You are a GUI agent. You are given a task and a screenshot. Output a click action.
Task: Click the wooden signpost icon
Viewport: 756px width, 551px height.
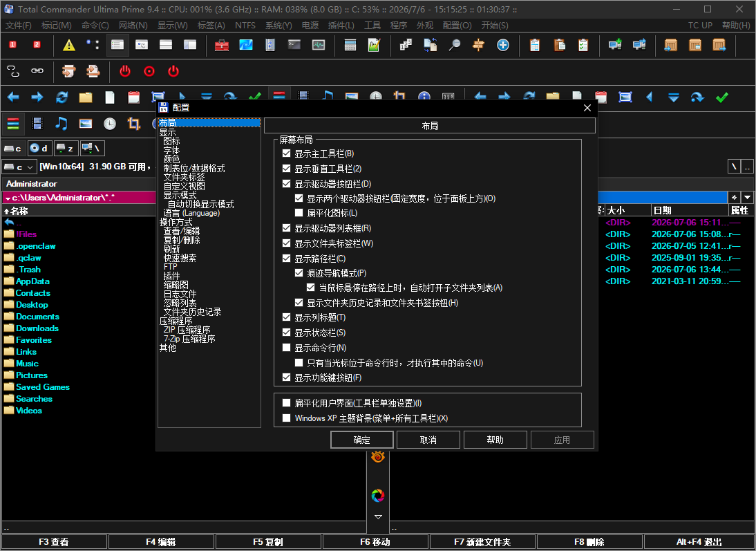pyautogui.click(x=478, y=45)
